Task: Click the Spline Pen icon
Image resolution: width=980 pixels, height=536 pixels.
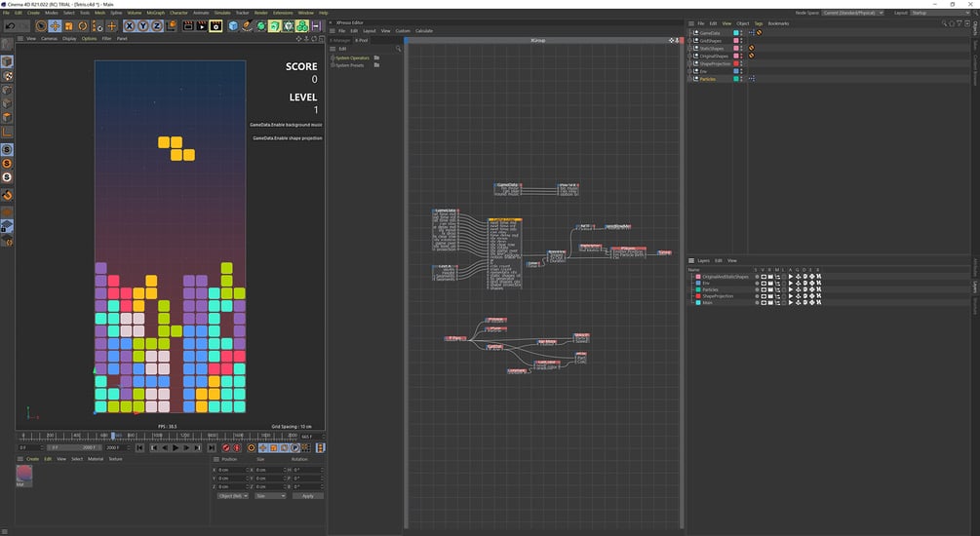Action: click(247, 26)
